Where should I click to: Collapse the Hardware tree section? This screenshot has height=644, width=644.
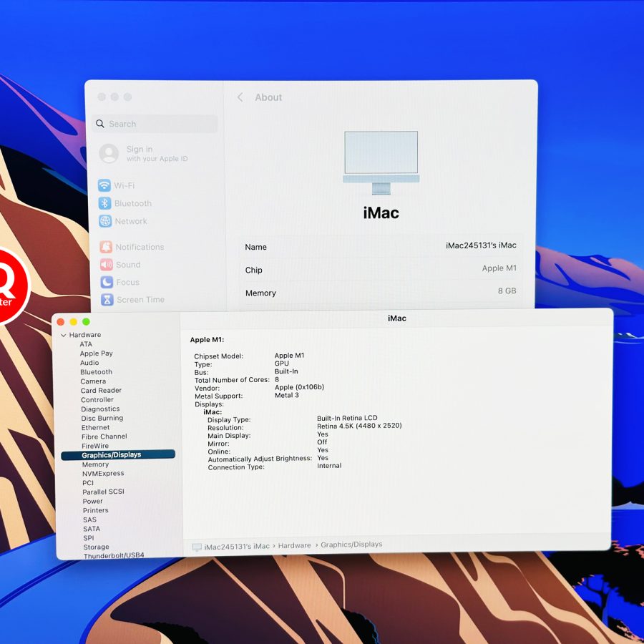[x=63, y=335]
